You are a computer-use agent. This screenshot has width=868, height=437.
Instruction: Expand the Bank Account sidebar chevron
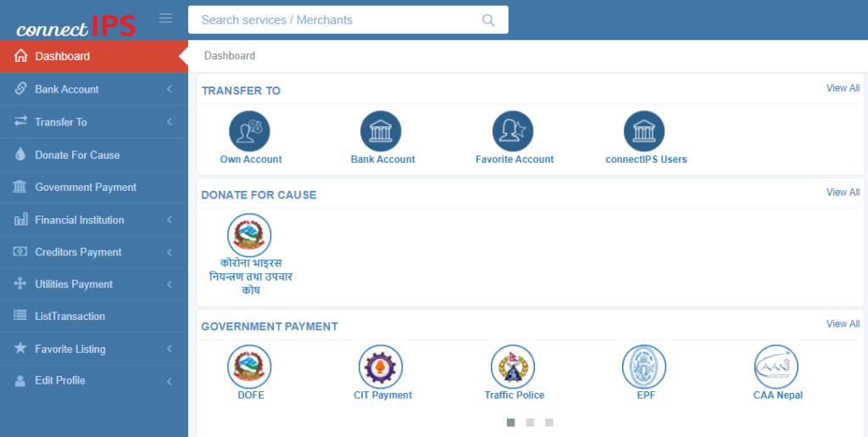[x=170, y=89]
